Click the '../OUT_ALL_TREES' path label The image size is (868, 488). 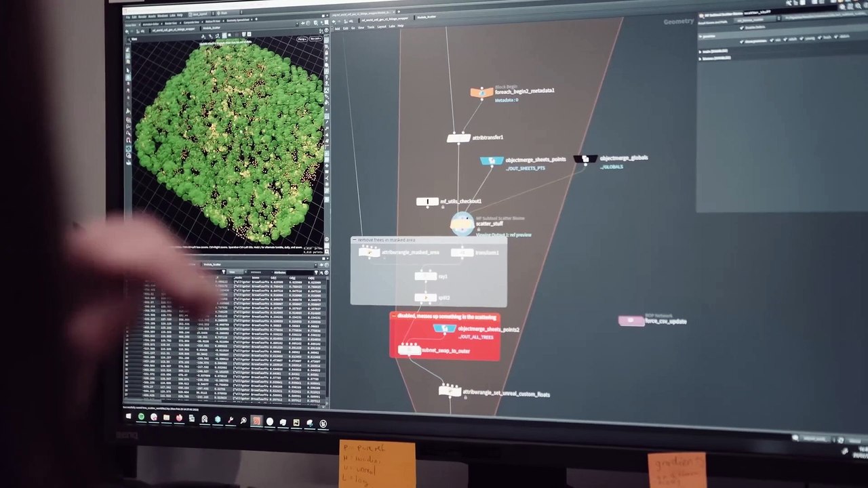tap(476, 337)
